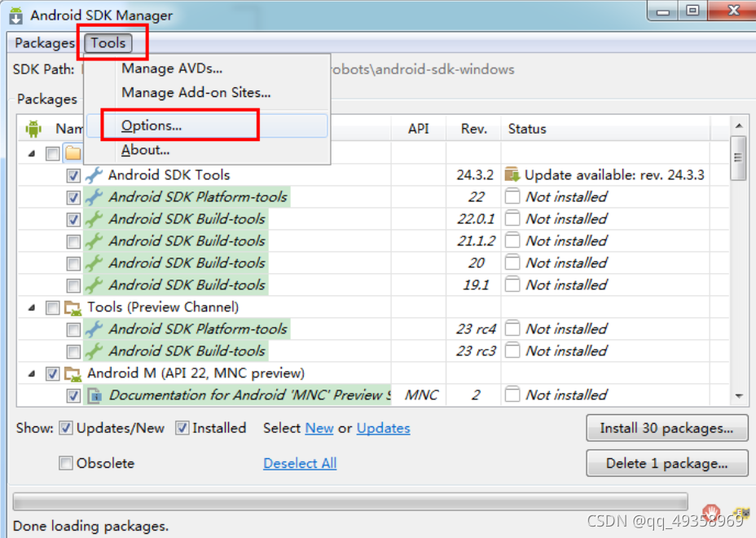
Task: Click the Android robot icon in column header
Action: click(33, 129)
